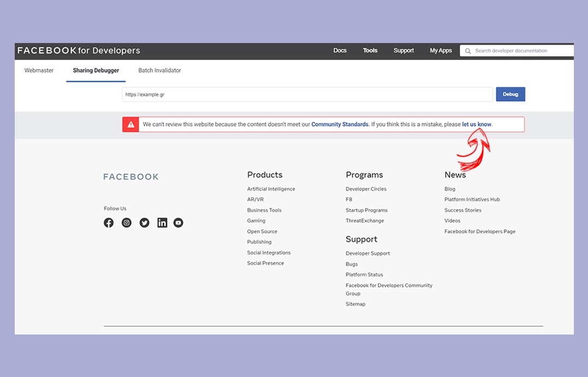588x377 pixels.
Task: Open Facebook for Developers Community Group link
Action: pos(389,290)
